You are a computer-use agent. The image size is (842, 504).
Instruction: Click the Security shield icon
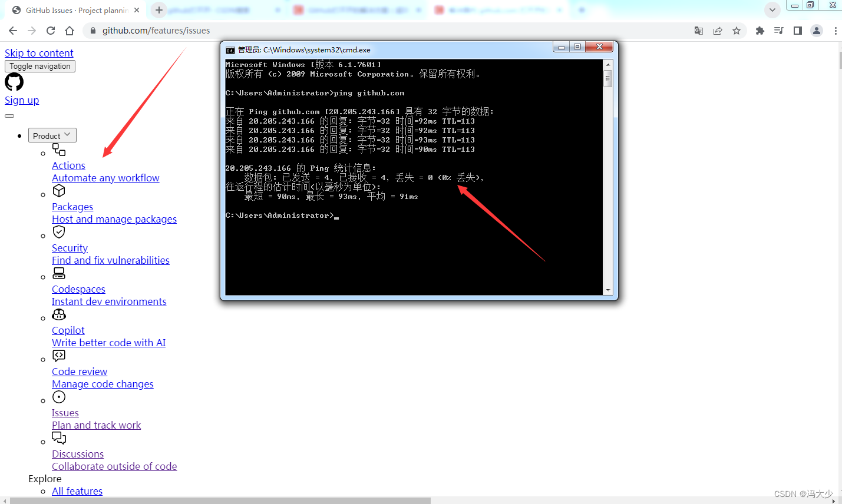click(x=59, y=232)
